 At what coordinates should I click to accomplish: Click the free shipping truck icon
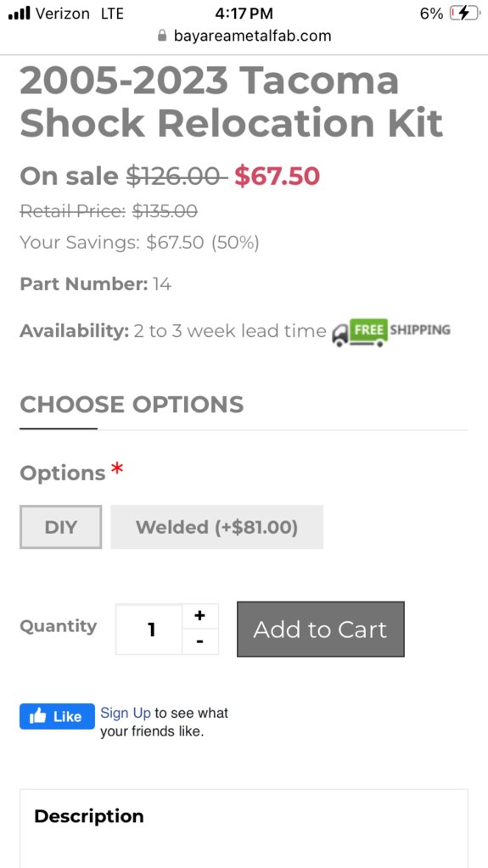(391, 332)
